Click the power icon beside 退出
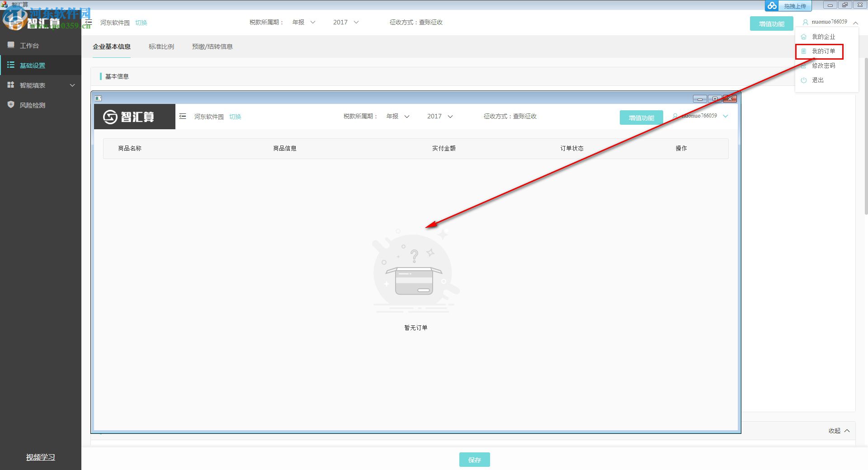Screen dimensions: 868x470 point(804,80)
